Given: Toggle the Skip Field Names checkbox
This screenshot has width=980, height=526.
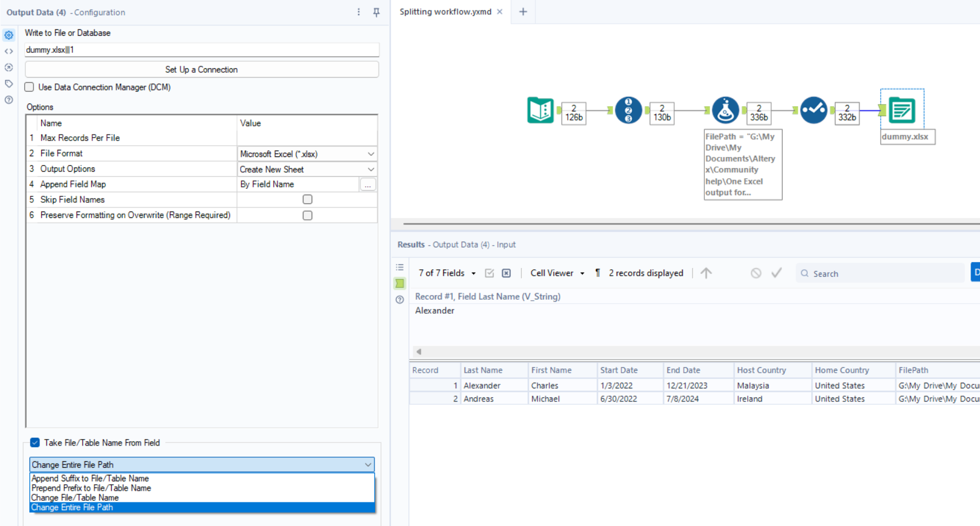Looking at the screenshot, I should [x=307, y=200].
